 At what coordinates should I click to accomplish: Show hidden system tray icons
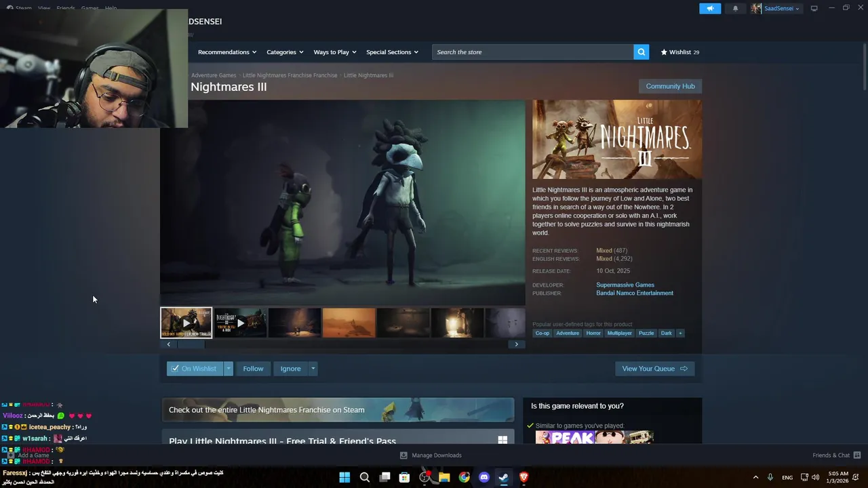[x=755, y=477]
